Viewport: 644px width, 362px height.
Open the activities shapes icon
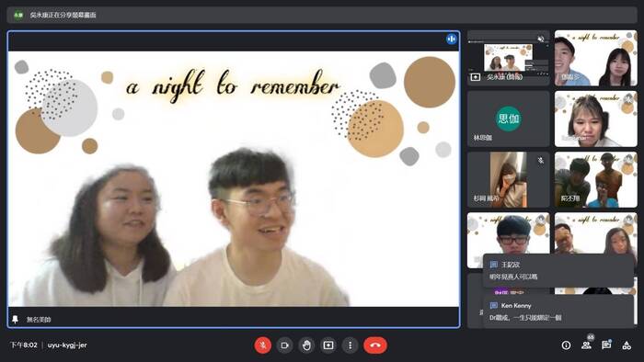627,345
